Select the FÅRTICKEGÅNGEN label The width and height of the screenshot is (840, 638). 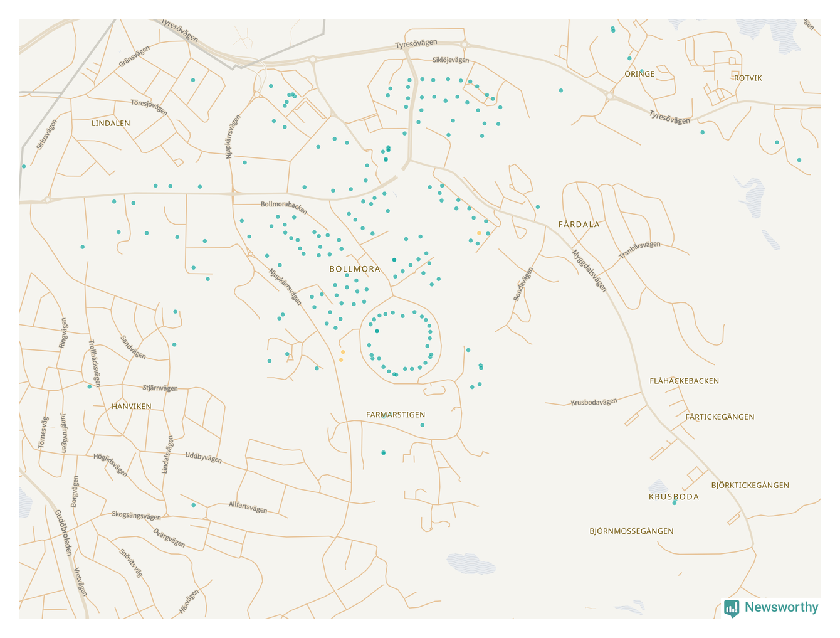tap(720, 417)
